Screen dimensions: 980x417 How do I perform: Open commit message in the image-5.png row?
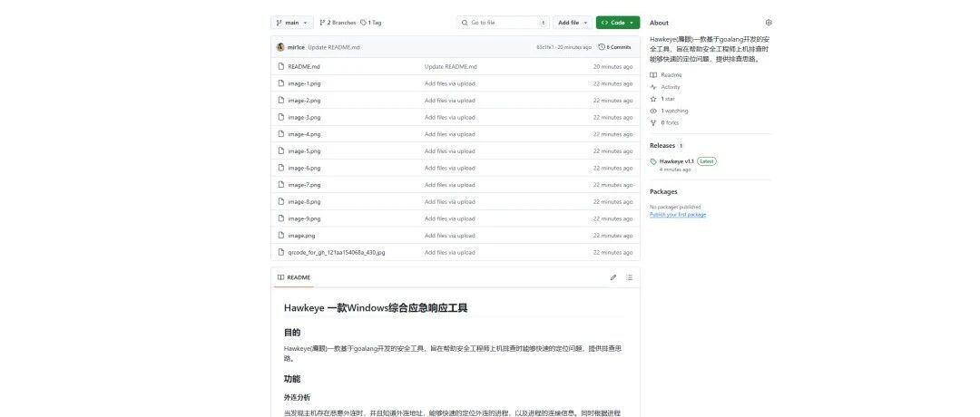pos(450,151)
